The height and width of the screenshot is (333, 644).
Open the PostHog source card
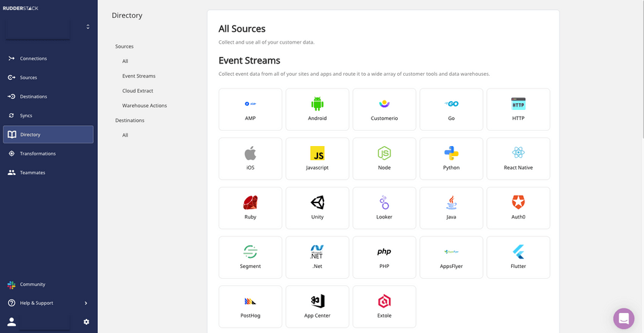point(250,306)
